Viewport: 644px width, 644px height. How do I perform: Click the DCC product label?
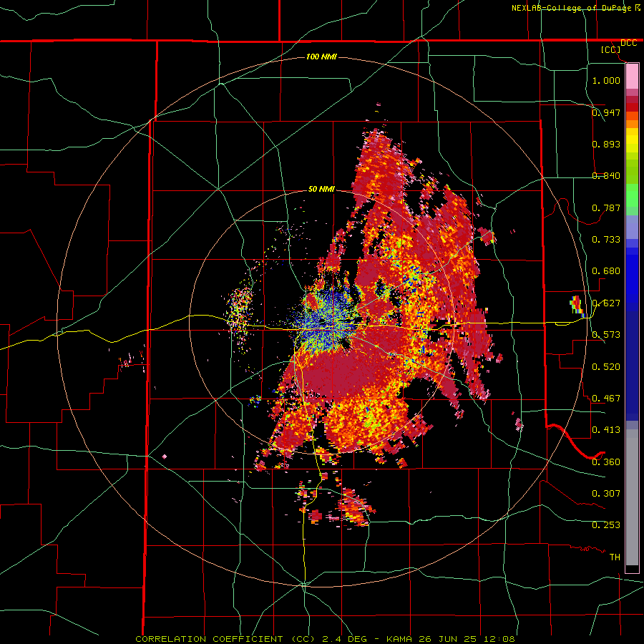tap(628, 43)
